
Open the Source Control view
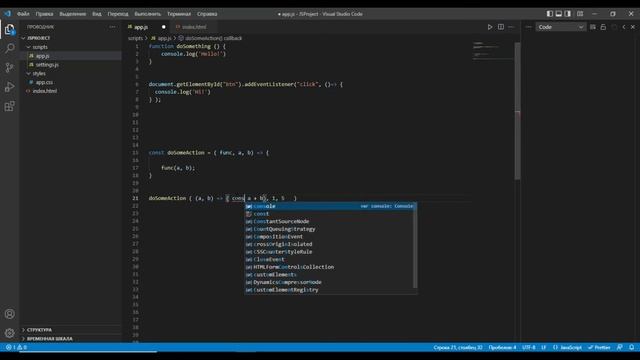[x=9, y=67]
